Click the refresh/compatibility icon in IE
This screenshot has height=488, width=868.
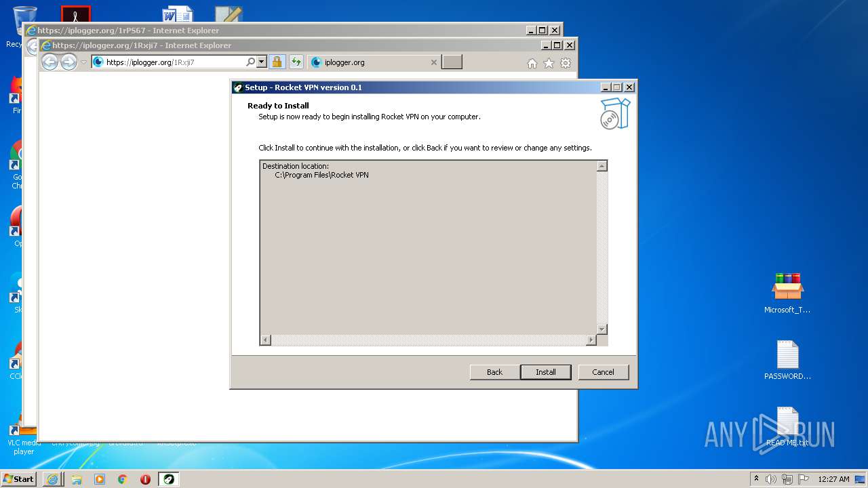click(296, 62)
